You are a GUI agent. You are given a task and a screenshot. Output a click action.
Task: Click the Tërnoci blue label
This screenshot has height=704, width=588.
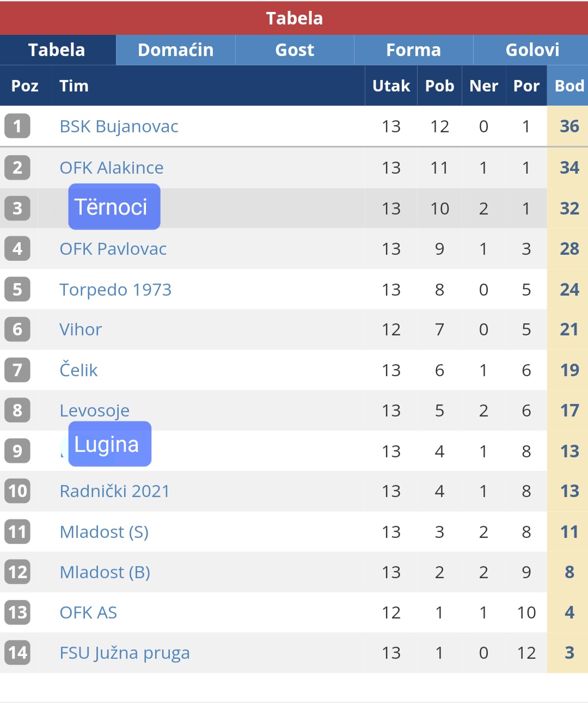tap(114, 207)
